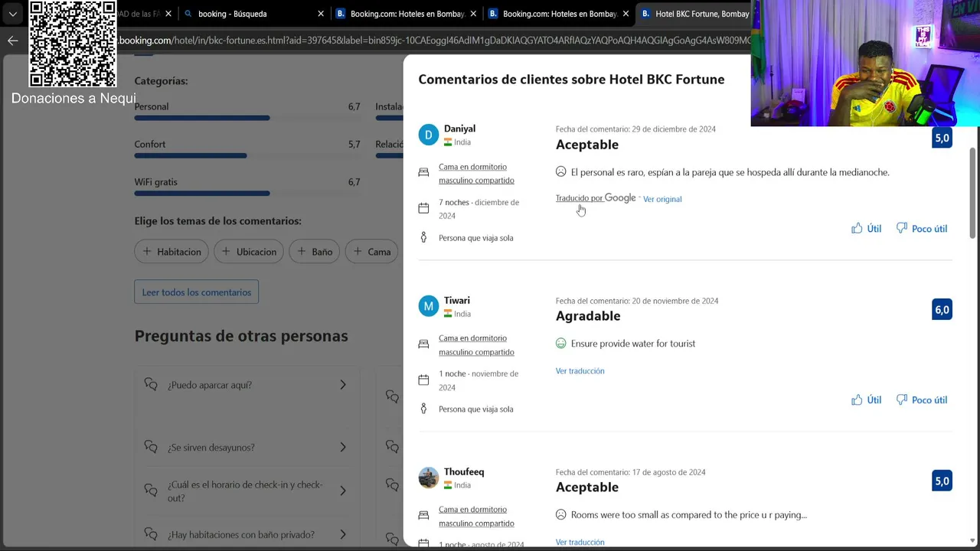Viewport: 980px width, 551px height.
Task: Expand '¿Puedo aparcar aquí?' question
Action: coord(246,385)
